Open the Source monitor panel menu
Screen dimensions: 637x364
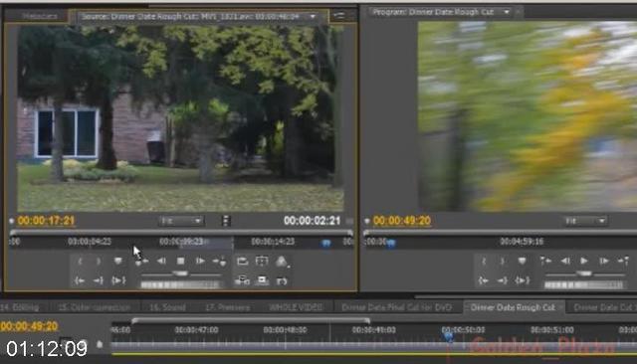(x=338, y=16)
